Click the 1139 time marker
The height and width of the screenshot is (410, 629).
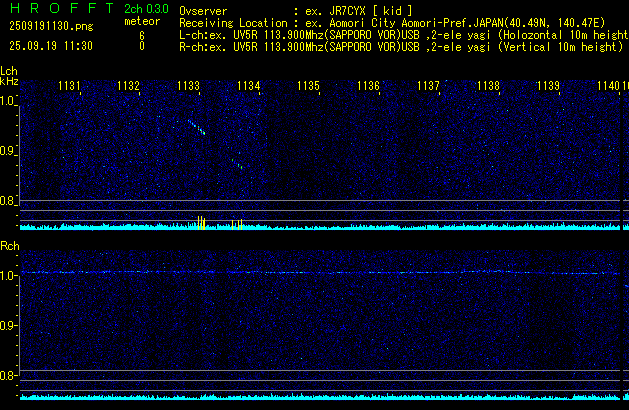tap(548, 87)
